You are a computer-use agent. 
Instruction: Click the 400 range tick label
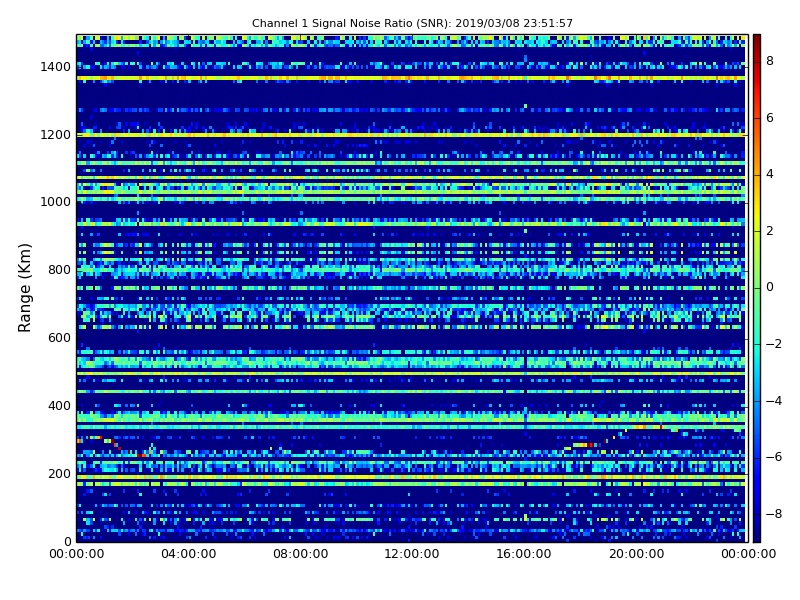click(x=59, y=406)
